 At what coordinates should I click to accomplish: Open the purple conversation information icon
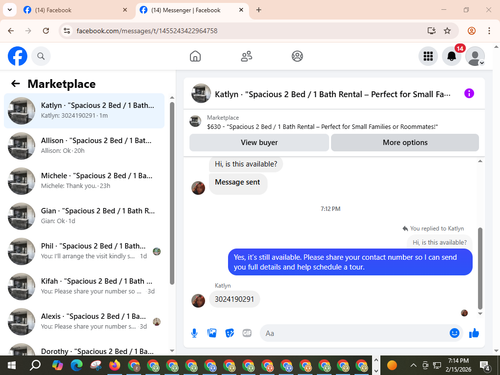(x=469, y=93)
